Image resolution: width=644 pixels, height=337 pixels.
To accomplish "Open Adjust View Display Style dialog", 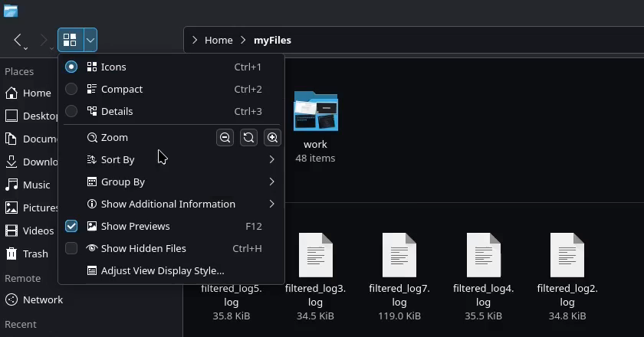I will [171, 270].
